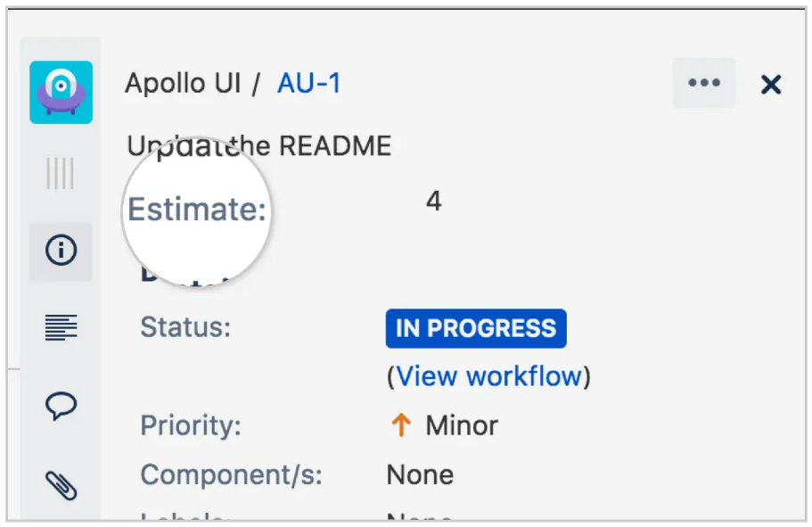The width and height of the screenshot is (812, 527).
Task: Open the AU-1 issue key link
Action: [309, 84]
